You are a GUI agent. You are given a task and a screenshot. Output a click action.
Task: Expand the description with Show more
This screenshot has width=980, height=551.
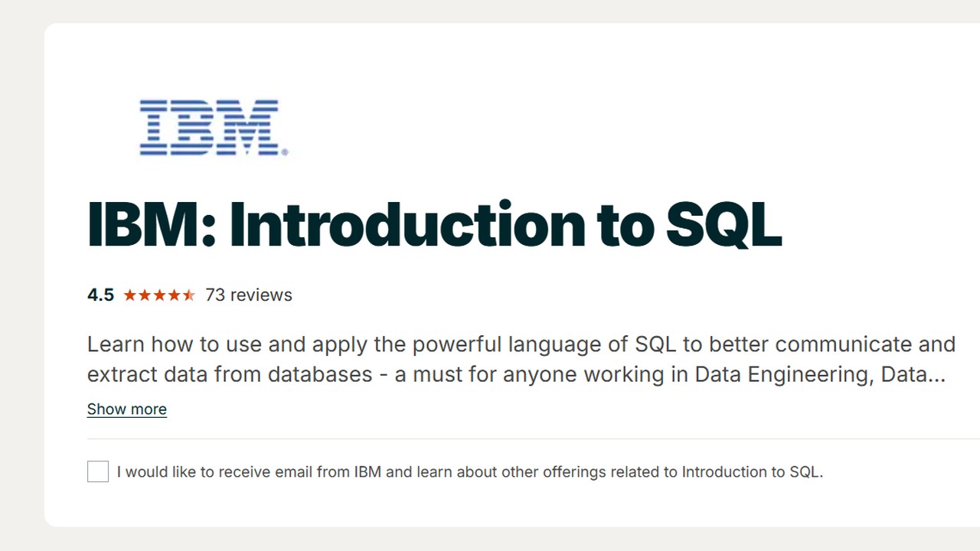coord(127,409)
